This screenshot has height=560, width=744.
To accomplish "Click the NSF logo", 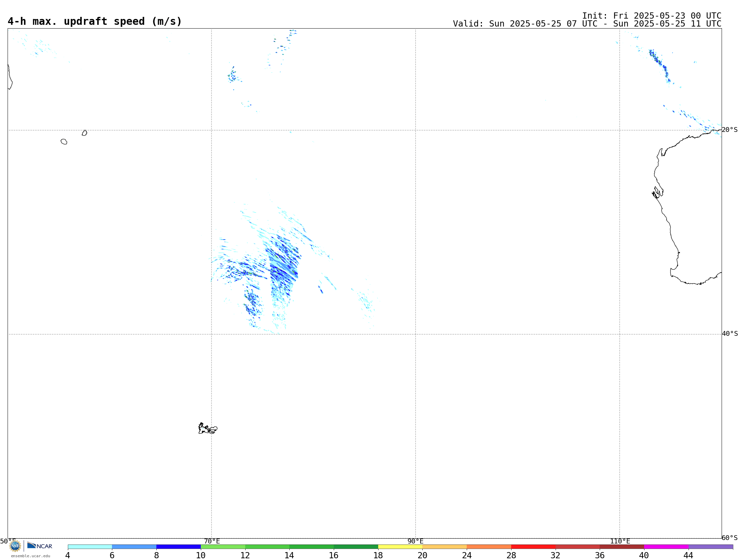I will [x=15, y=546].
